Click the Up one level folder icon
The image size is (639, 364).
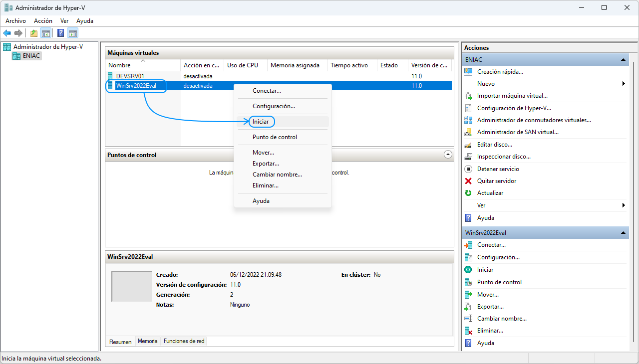(34, 33)
